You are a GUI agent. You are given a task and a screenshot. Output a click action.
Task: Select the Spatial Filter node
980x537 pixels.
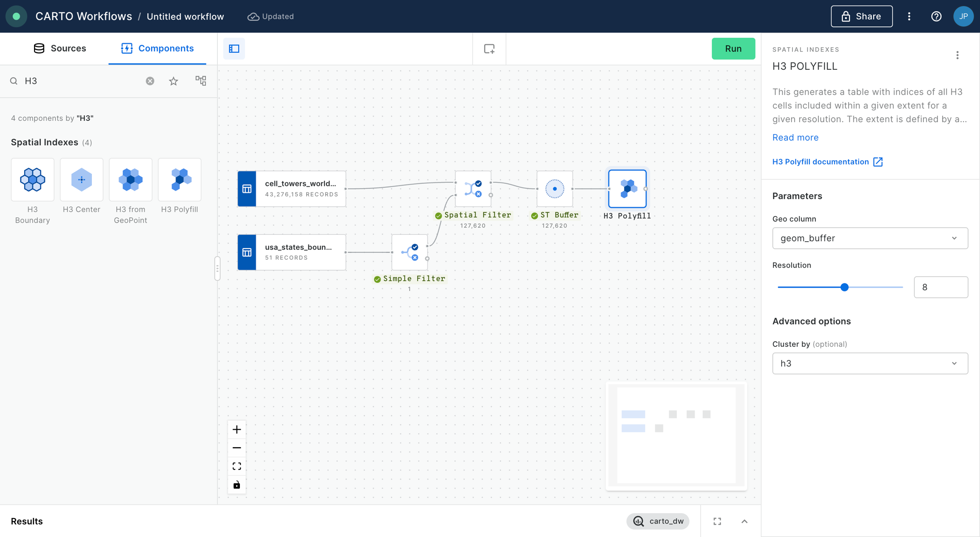pos(473,189)
